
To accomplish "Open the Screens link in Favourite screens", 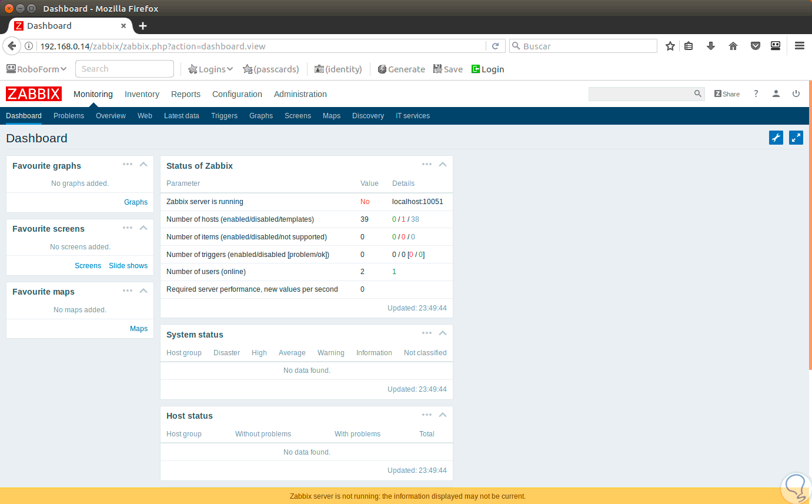I will point(88,266).
